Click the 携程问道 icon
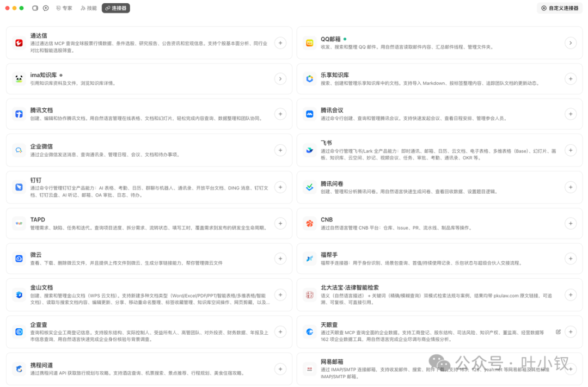 tap(19, 369)
